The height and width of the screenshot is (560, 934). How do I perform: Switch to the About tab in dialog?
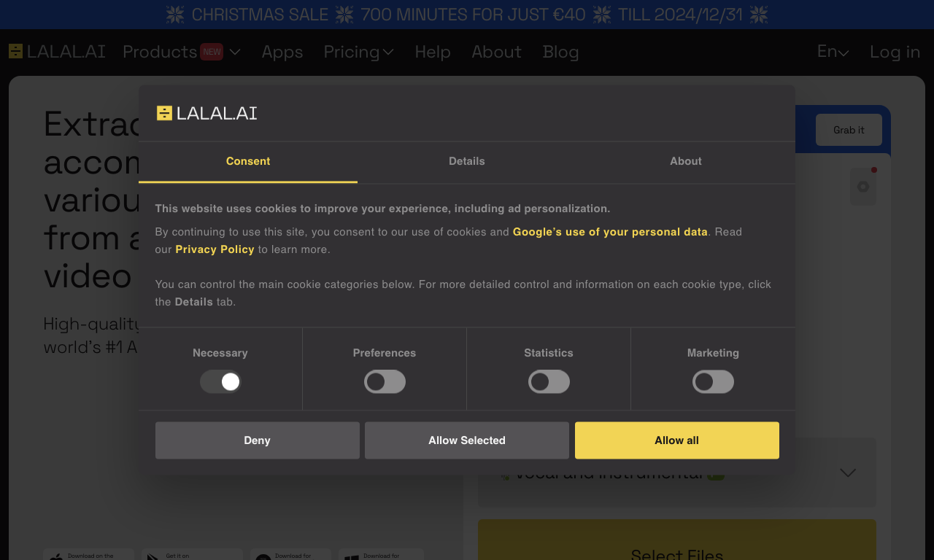point(686,161)
